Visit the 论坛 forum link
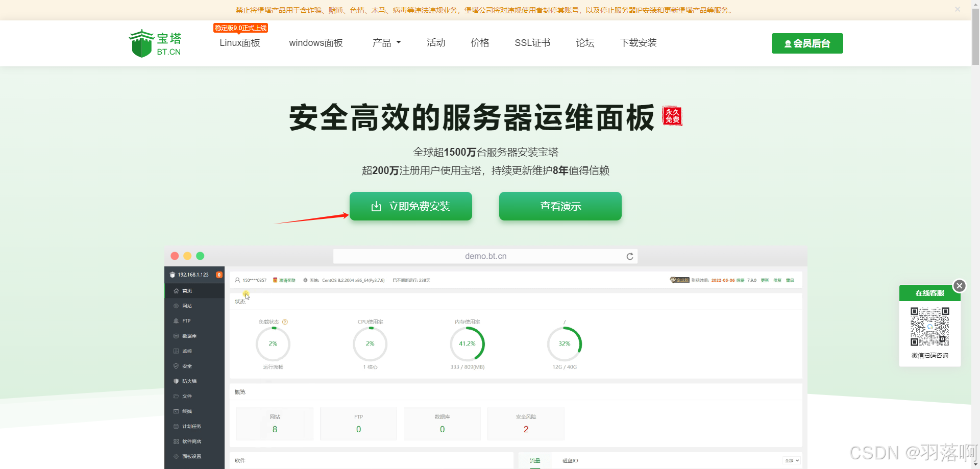980x469 pixels. point(585,43)
